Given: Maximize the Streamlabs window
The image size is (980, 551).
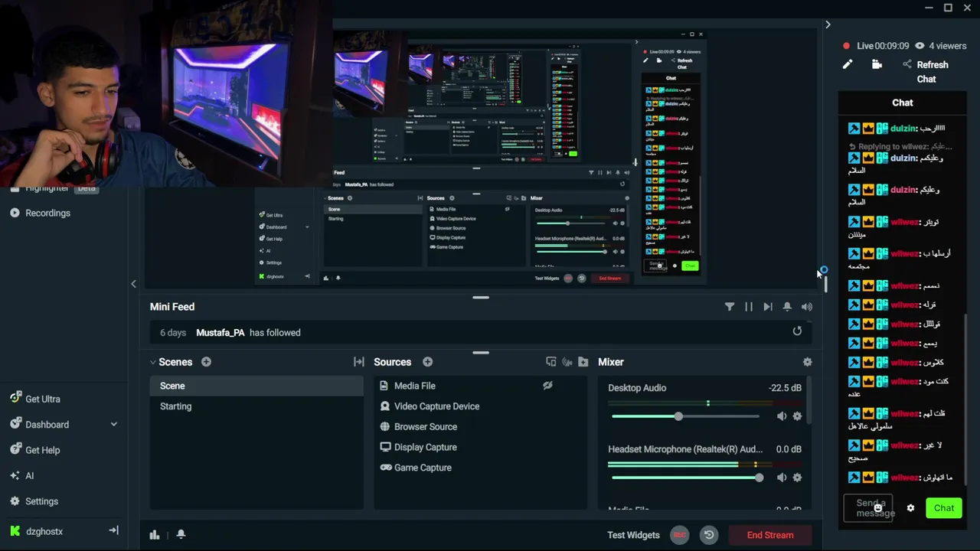Looking at the screenshot, I should [948, 8].
